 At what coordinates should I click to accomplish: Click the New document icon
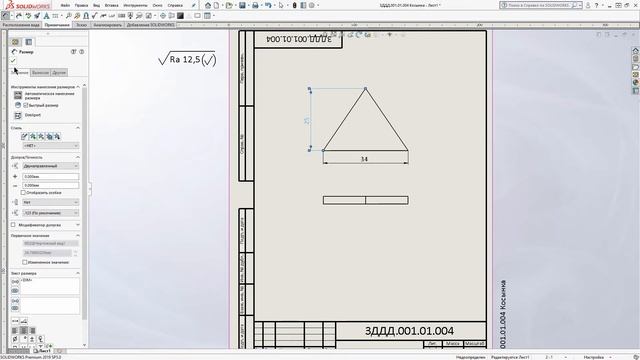click(216, 5)
